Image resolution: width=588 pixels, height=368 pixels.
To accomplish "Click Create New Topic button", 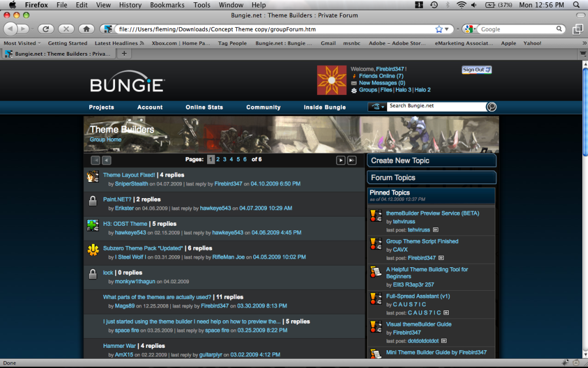I will (x=431, y=161).
